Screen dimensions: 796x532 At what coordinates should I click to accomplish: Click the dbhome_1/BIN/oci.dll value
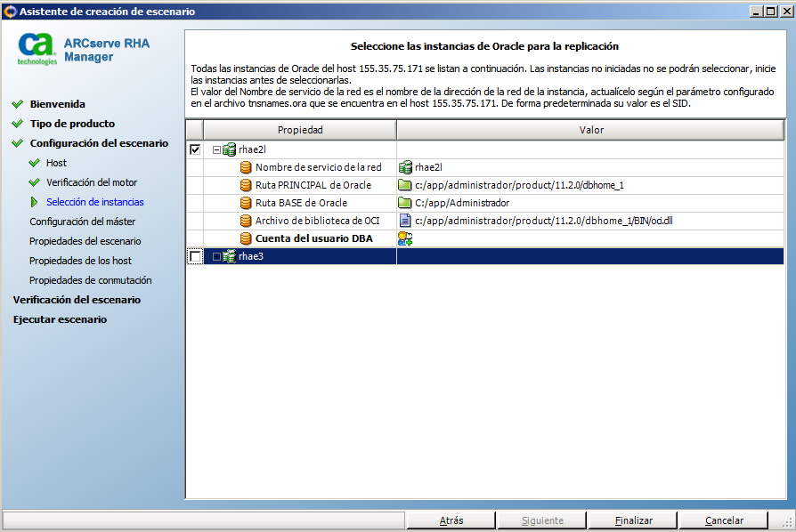pos(544,221)
